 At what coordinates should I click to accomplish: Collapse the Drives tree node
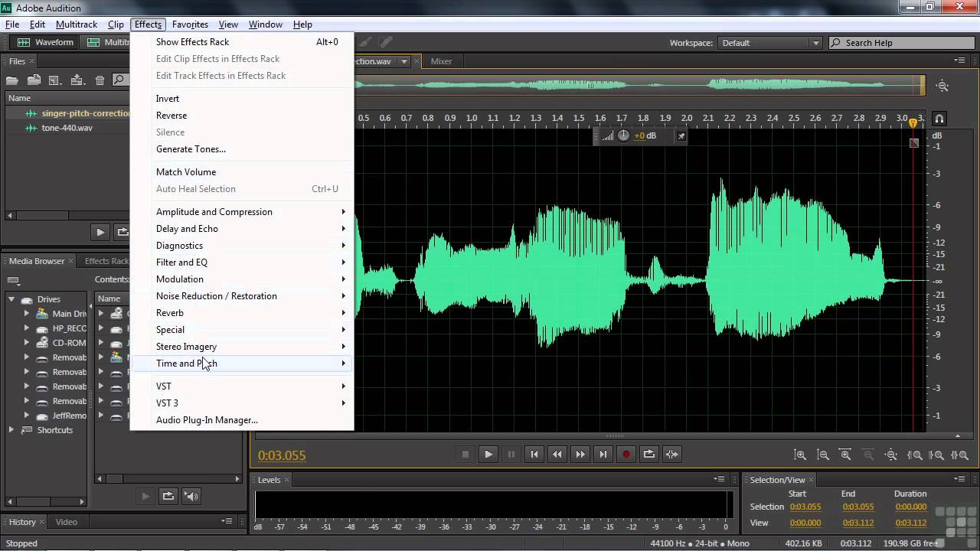11,299
